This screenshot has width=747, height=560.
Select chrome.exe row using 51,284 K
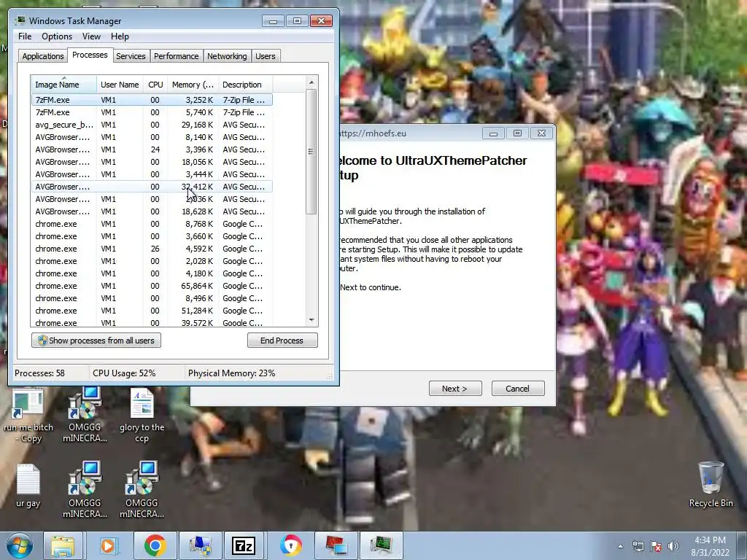tap(152, 311)
